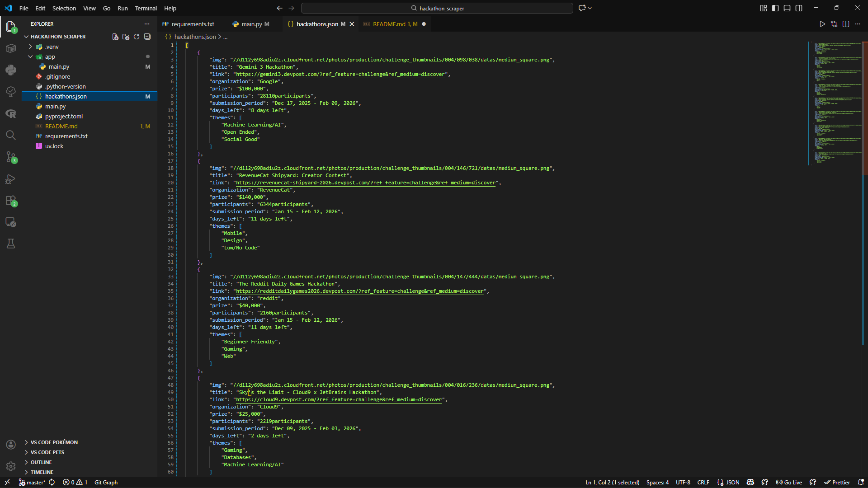868x488 pixels.
Task: Open the Terminal menu
Action: click(146, 8)
